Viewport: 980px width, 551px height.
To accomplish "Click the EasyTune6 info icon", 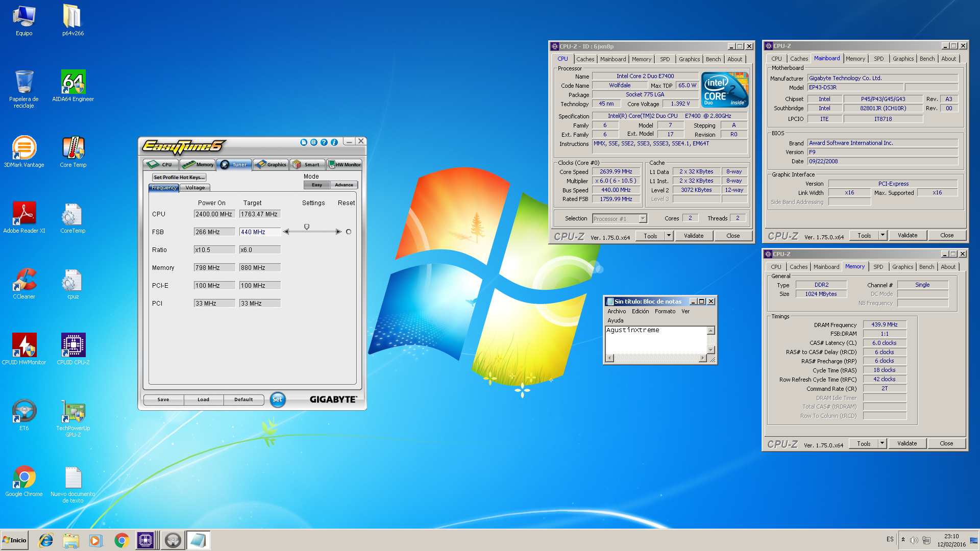I will point(334,142).
